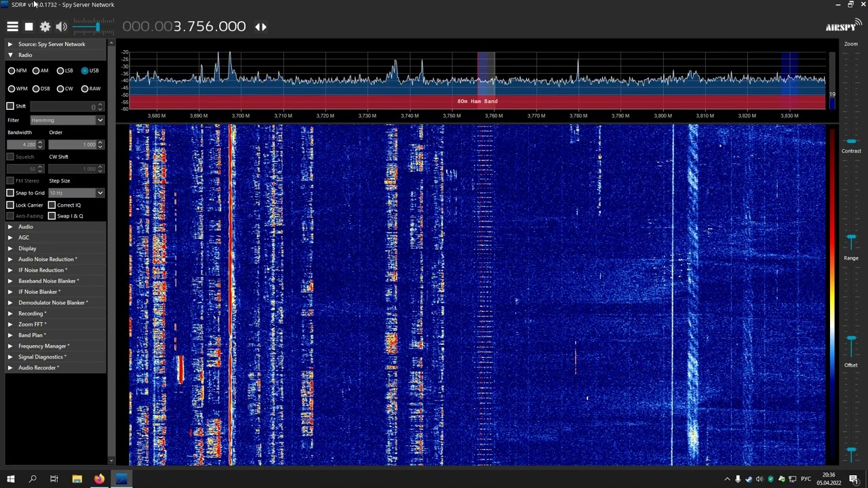Expand Source: Spy Server Network panel

click(56, 44)
